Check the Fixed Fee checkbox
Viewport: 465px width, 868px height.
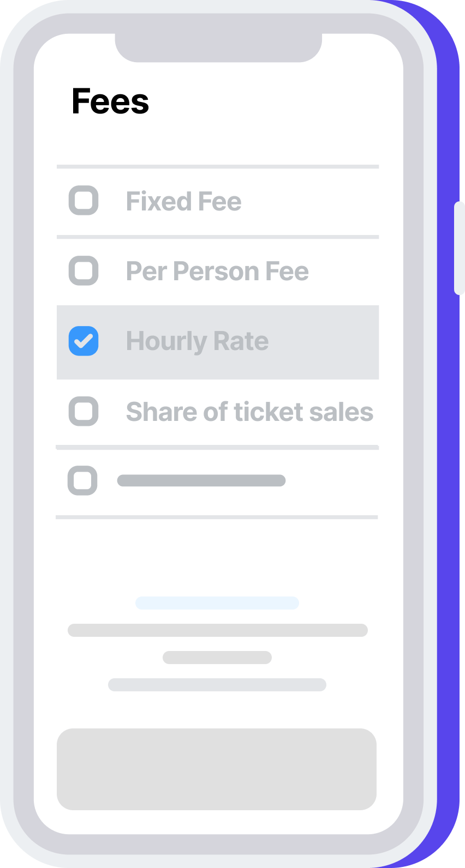(84, 201)
